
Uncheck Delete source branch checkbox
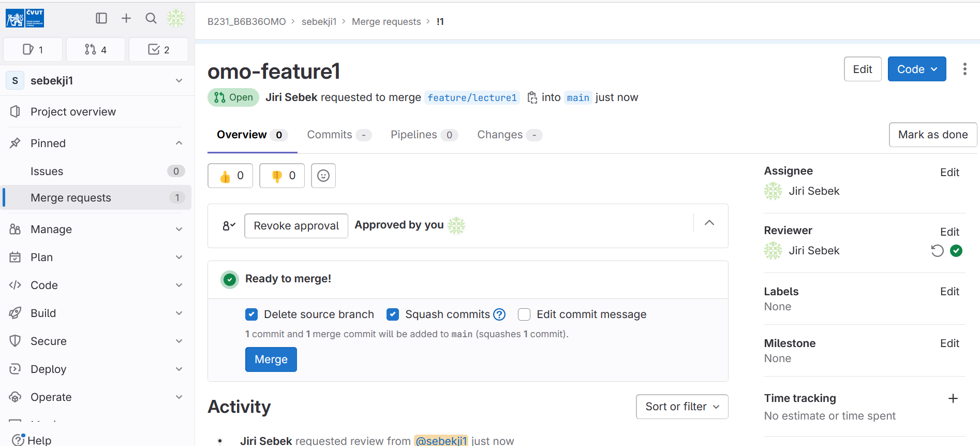(x=251, y=314)
